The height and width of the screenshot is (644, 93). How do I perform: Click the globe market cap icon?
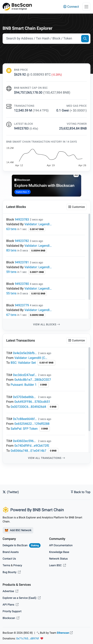[x=9, y=88]
